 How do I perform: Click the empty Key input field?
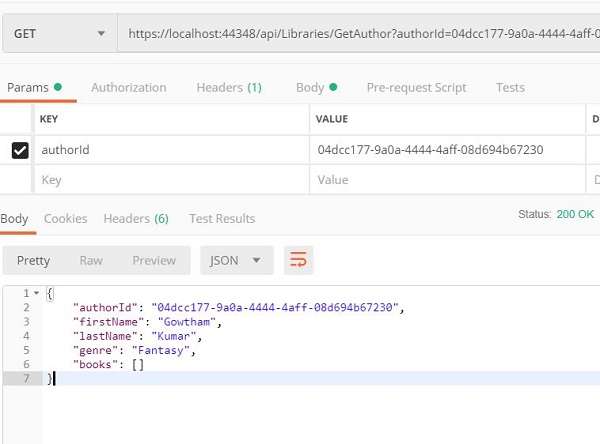pos(170,180)
